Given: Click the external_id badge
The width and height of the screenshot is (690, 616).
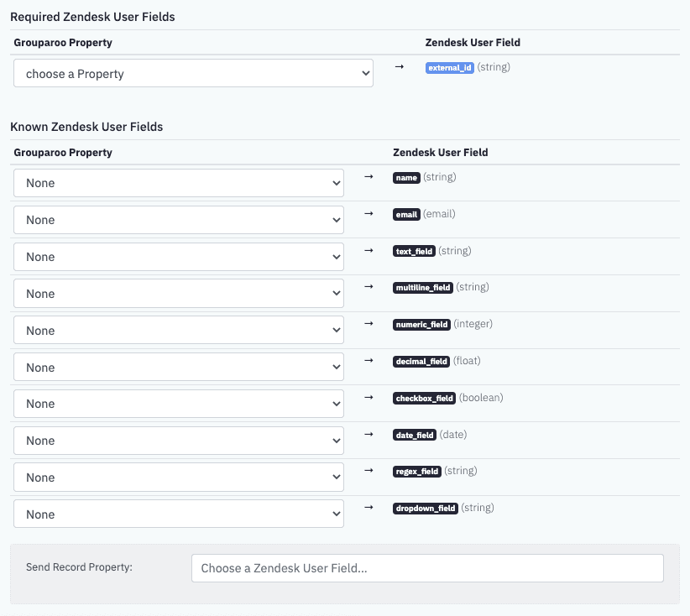Looking at the screenshot, I should (x=449, y=68).
